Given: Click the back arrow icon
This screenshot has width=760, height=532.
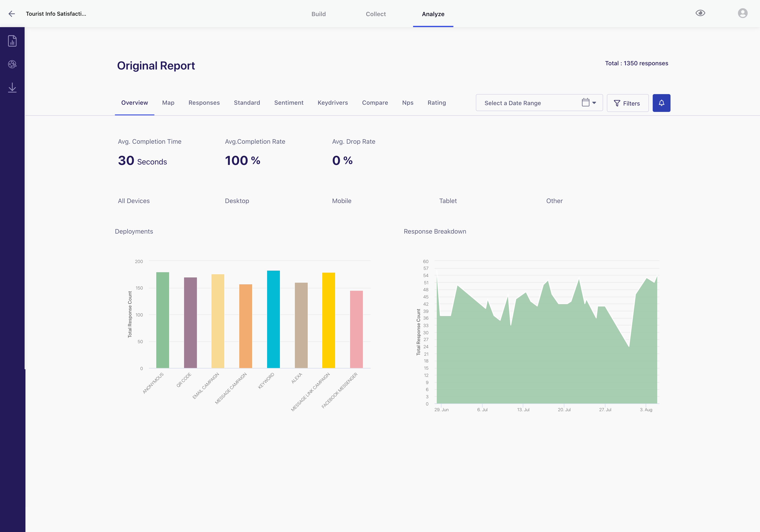Looking at the screenshot, I should point(12,14).
